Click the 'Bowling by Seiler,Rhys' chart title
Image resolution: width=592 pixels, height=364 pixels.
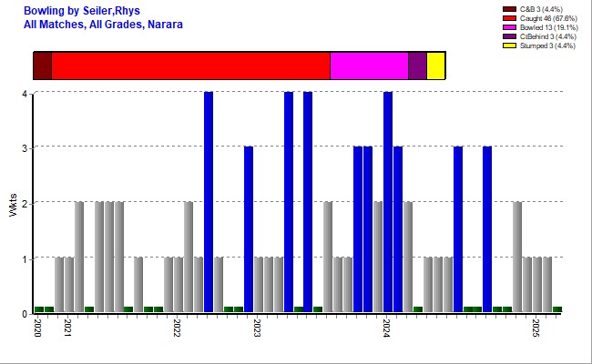pos(75,10)
